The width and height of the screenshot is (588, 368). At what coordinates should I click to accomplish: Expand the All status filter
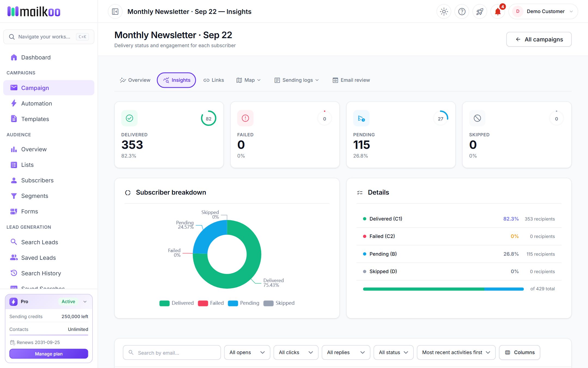pos(394,352)
